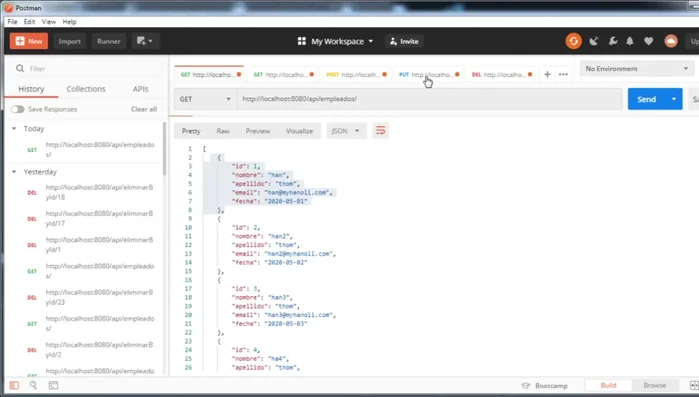699x397 pixels.
Task: Select the Raw response view
Action: pyautogui.click(x=223, y=131)
